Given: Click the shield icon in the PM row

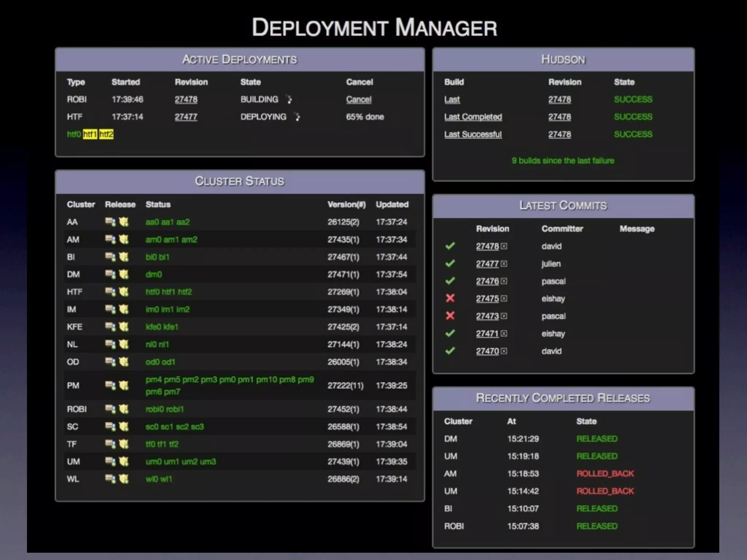Looking at the screenshot, I should (x=124, y=385).
